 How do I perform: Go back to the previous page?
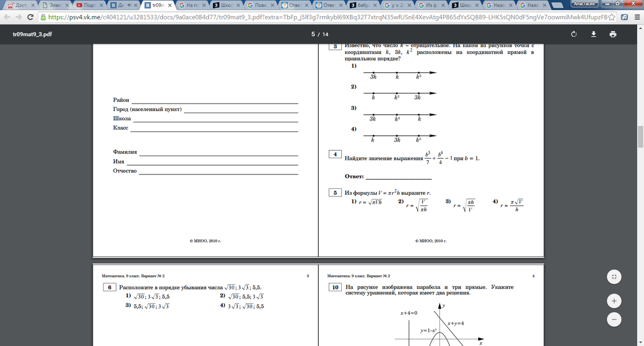click(x=6, y=17)
